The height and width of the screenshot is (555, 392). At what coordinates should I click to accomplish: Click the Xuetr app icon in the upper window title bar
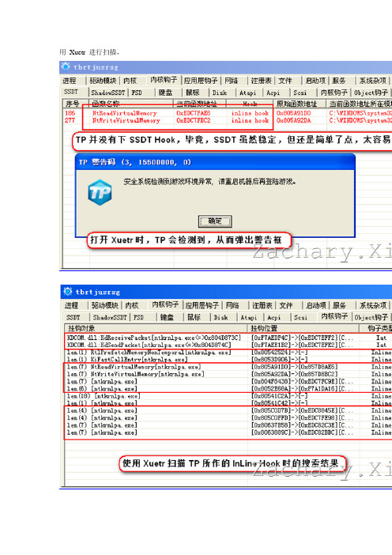coord(66,66)
